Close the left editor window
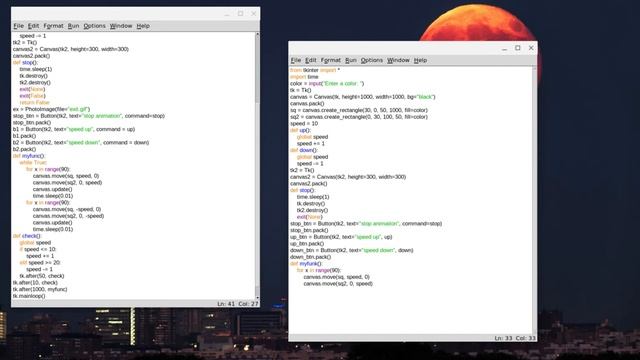The height and width of the screenshot is (360, 640). pyautogui.click(x=254, y=13)
